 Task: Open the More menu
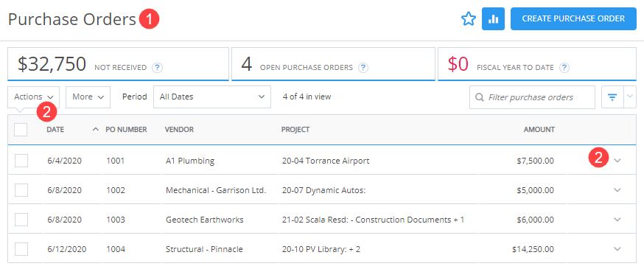pyautogui.click(x=88, y=97)
